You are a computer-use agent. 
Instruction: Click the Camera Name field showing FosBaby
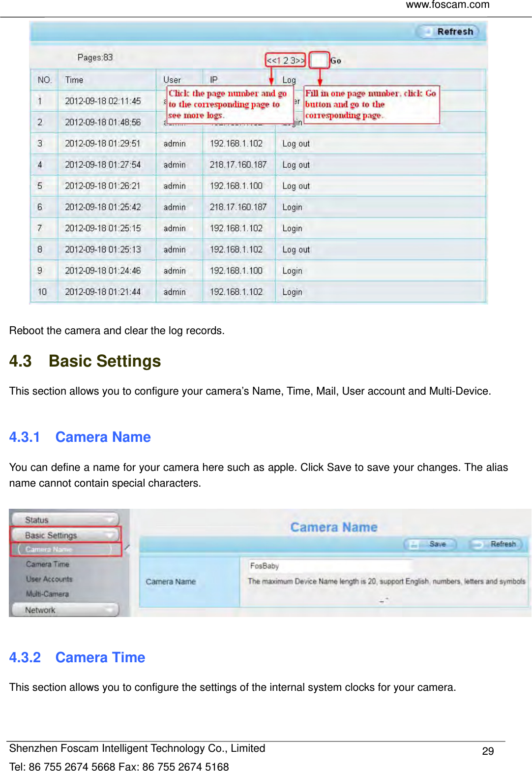[325, 566]
